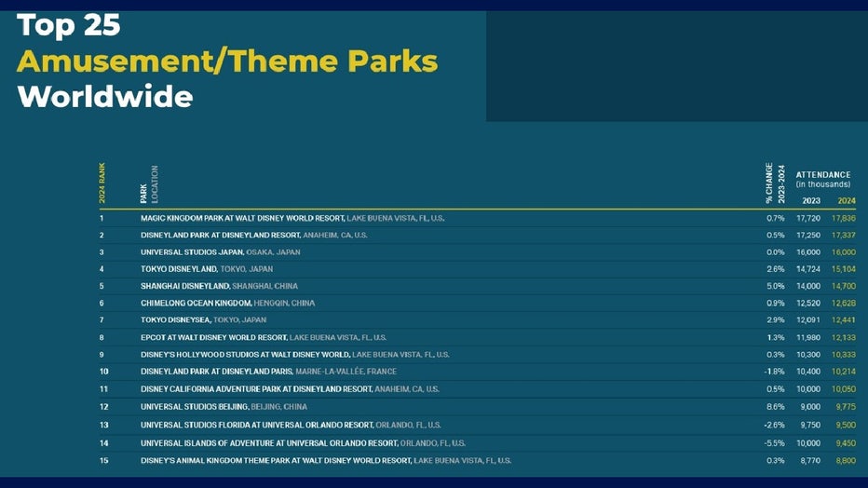Select the Tokyo DisneySea entry
This screenshot has width=868, height=488.
203,320
